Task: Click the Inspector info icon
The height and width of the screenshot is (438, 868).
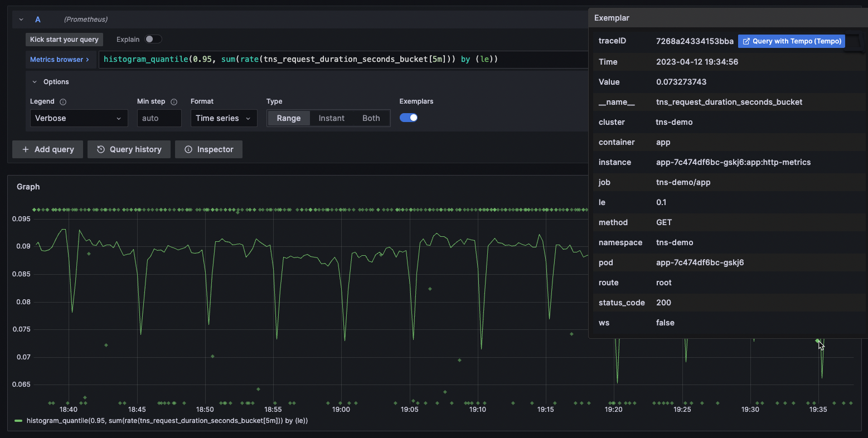Action: 188,149
